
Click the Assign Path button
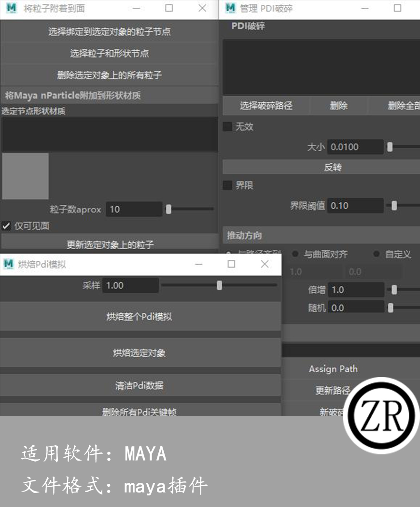tap(333, 369)
